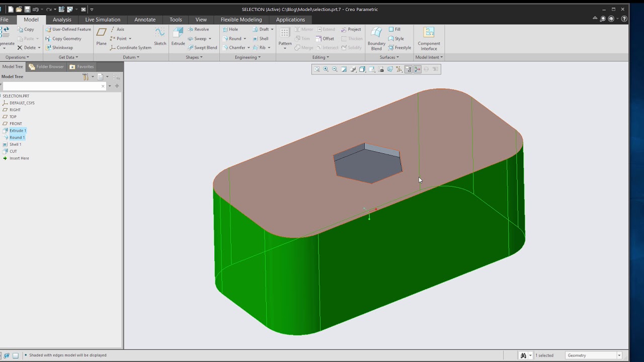644x362 pixels.
Task: Click the 1 selected status item
Action: coord(544,355)
